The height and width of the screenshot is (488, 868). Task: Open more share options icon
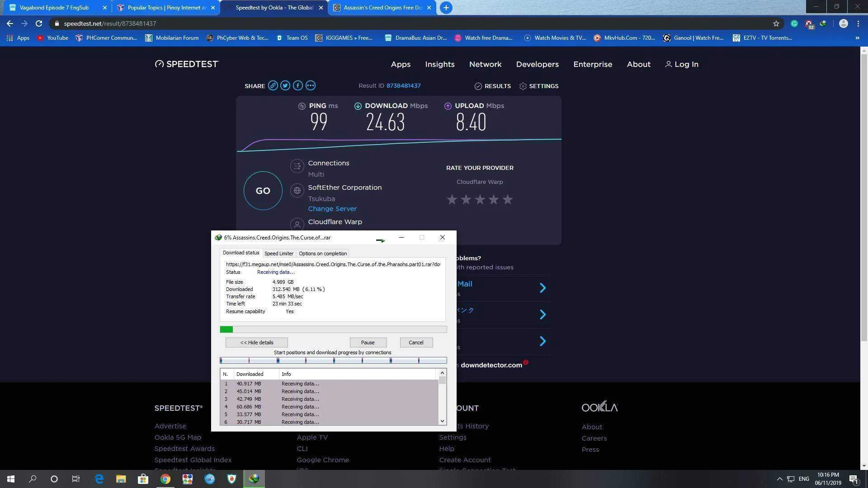click(x=310, y=85)
